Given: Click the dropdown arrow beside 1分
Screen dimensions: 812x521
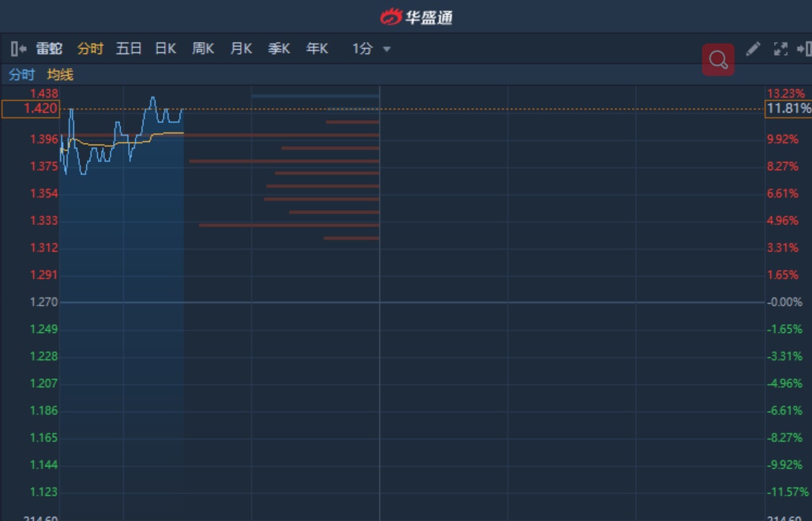Looking at the screenshot, I should tap(386, 49).
